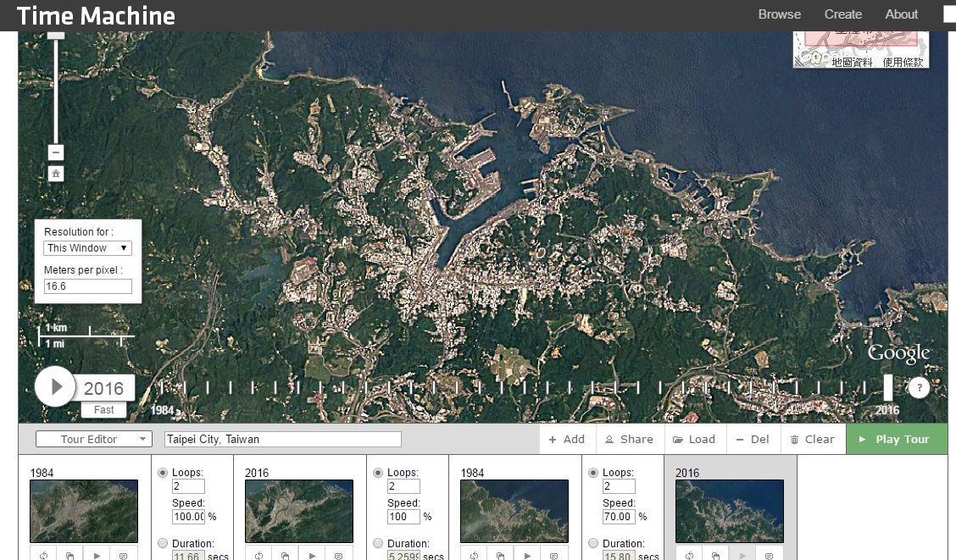Click the home view reset icon
Image resolution: width=956 pixels, height=560 pixels.
coord(55,174)
